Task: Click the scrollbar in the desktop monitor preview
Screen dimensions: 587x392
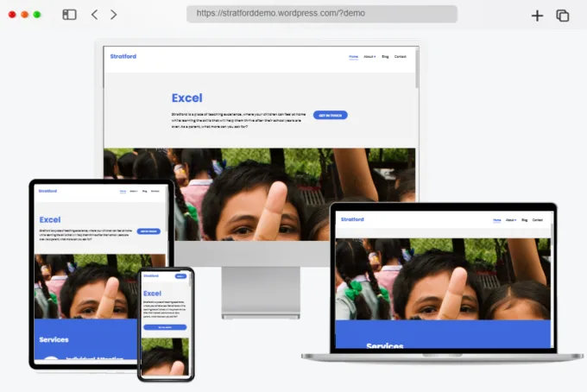Action: [417, 69]
